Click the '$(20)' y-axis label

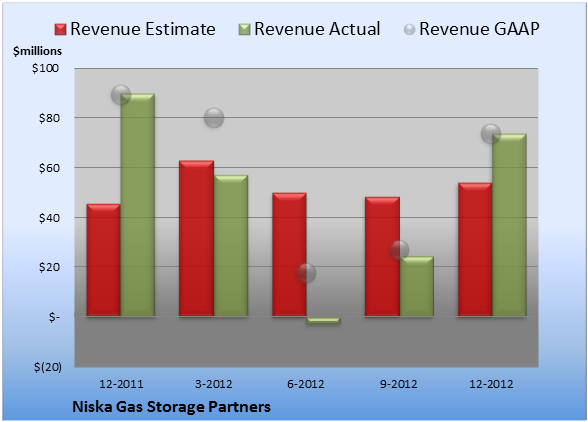pyautogui.click(x=48, y=367)
